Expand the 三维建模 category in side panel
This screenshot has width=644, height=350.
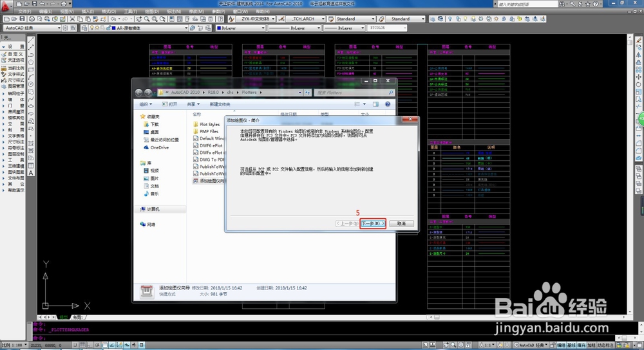click(x=13, y=166)
